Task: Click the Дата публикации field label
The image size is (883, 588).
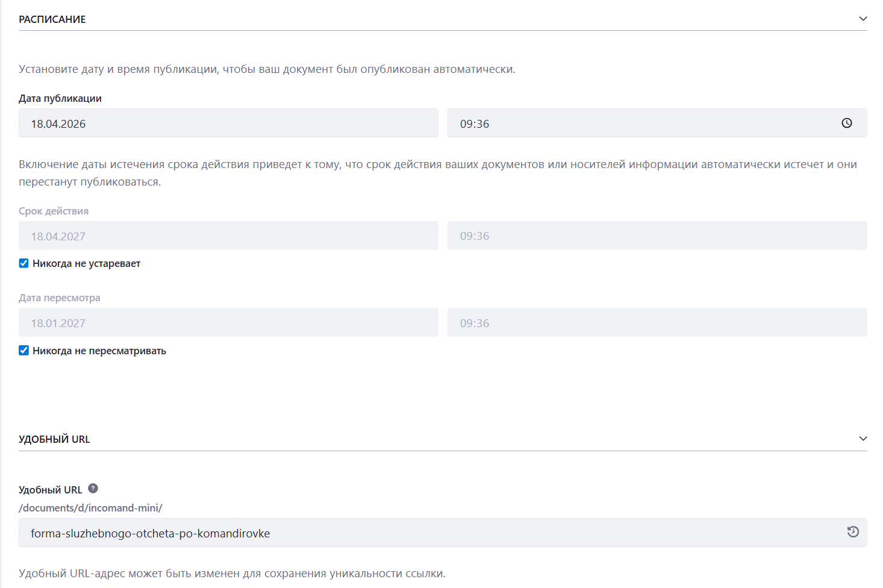Action: click(60, 98)
